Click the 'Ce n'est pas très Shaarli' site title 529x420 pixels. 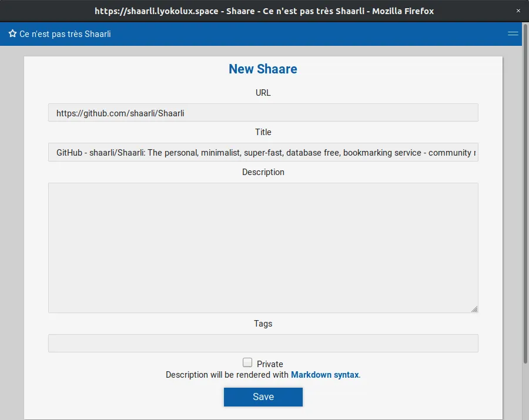(x=65, y=34)
